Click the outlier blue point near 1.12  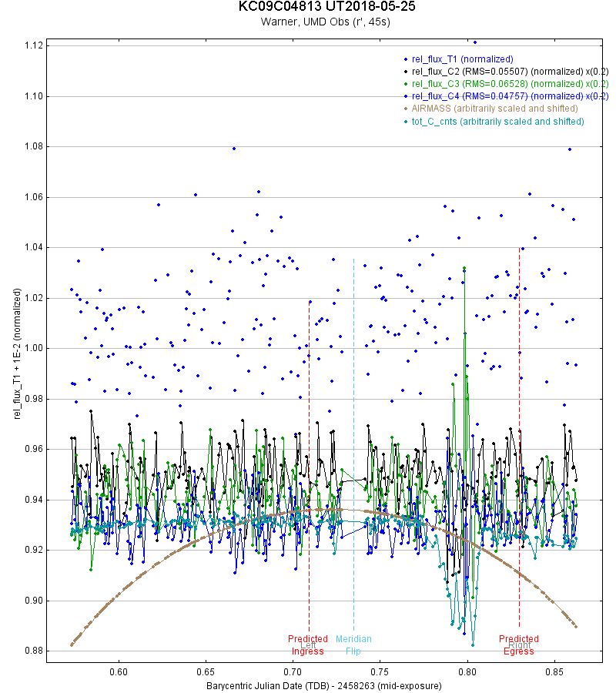(x=475, y=42)
